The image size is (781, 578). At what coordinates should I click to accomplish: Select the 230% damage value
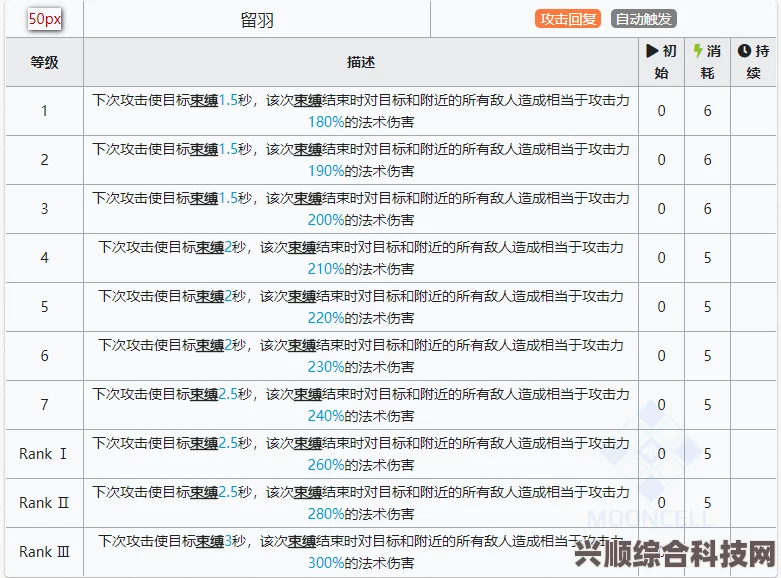tap(326, 367)
